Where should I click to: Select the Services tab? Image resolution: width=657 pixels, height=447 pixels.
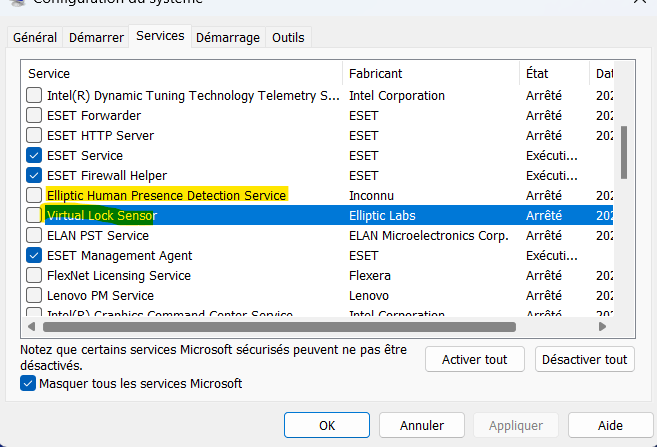pos(160,36)
